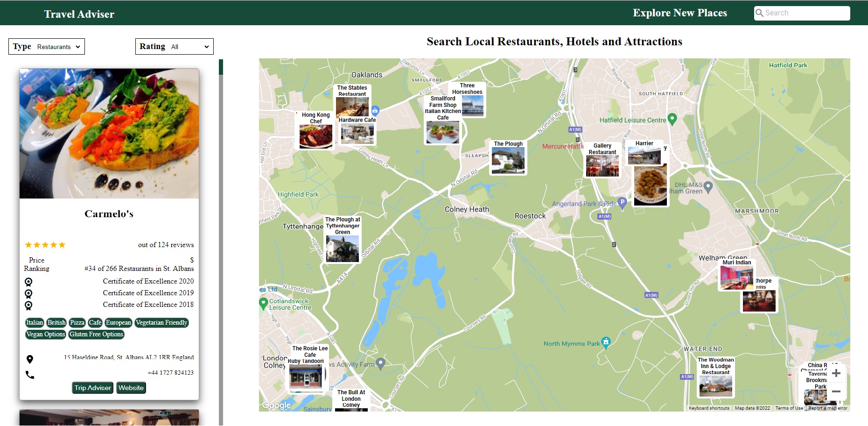The height and width of the screenshot is (426, 868).
Task: Open Trip Adviser page for Carmelo's
Action: [93, 388]
